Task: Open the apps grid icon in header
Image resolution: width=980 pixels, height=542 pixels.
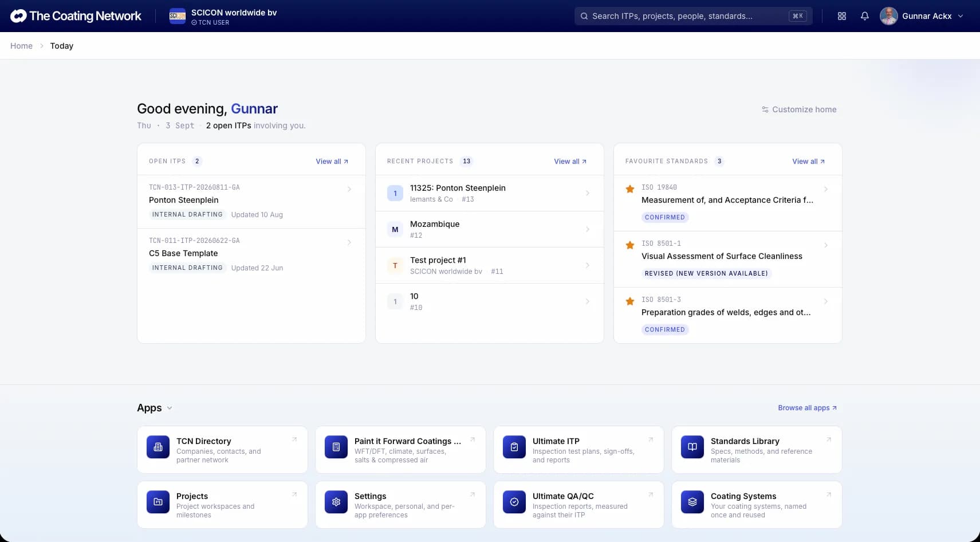Action: (x=841, y=16)
